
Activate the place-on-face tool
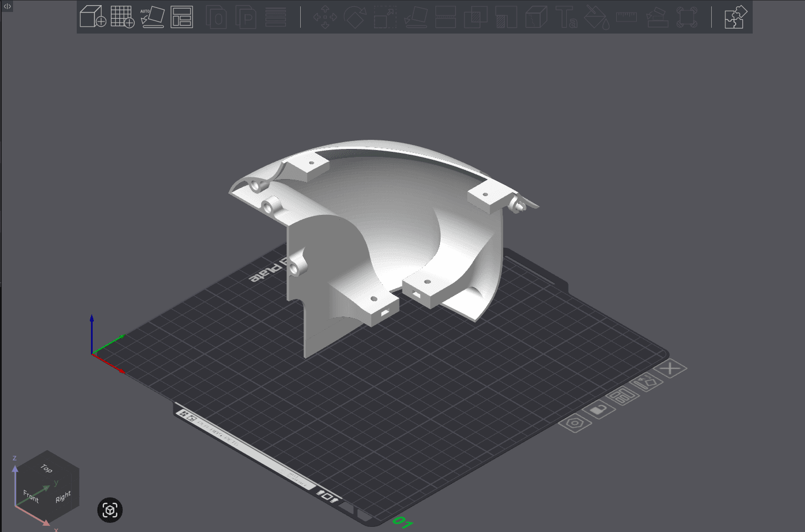(x=416, y=17)
